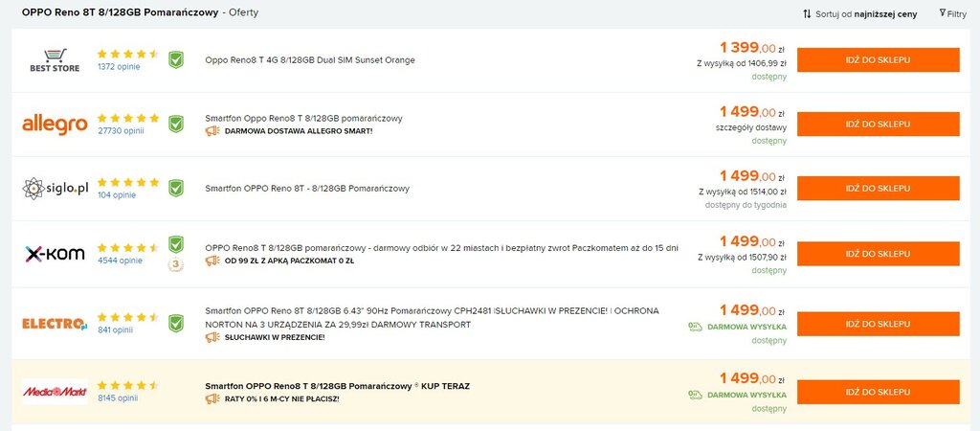
Task: Click the star rating for Best Store
Action: (x=128, y=54)
